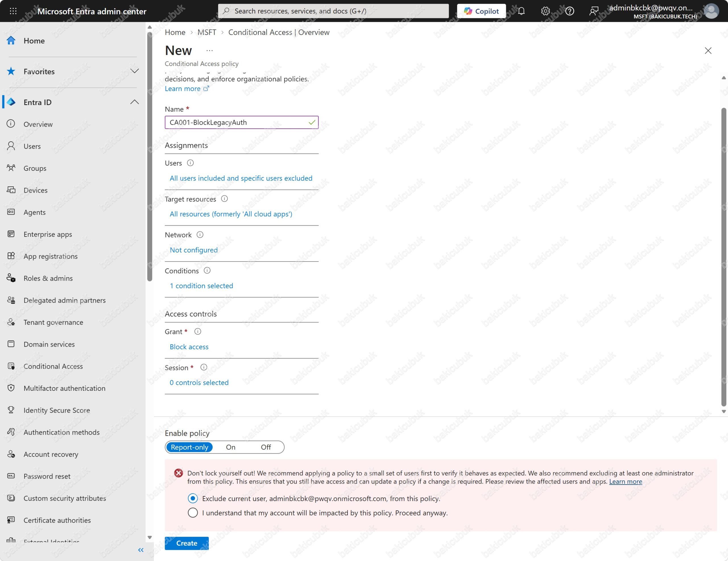Viewport: 728px width, 561px height.
Task: Collapse the sidebar with double-chevron
Action: [141, 550]
